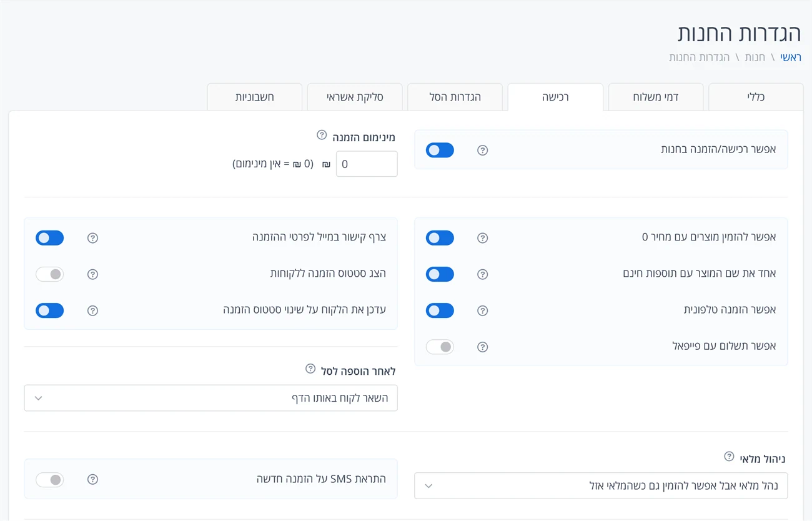Enable אפשר תשלום עם פייפאל switch
812x521 pixels.
click(x=440, y=347)
